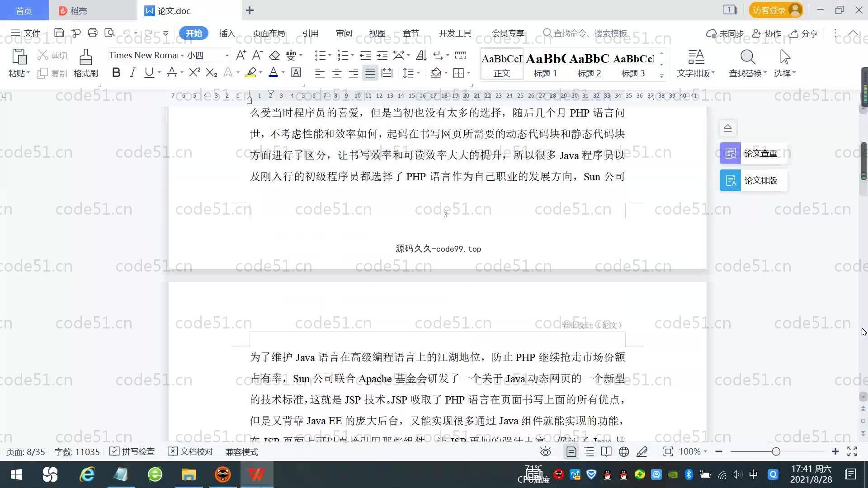Switch to outline view in status bar

(589, 451)
